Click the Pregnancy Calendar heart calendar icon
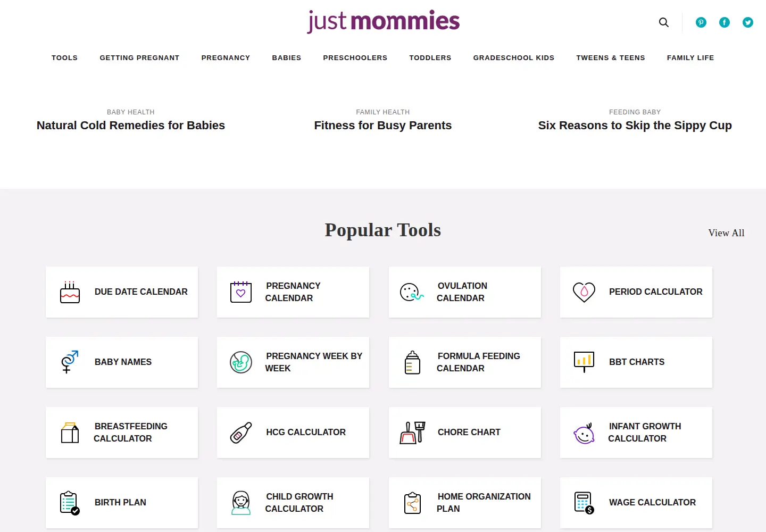Viewport: 766px width, 532px height. [241, 292]
